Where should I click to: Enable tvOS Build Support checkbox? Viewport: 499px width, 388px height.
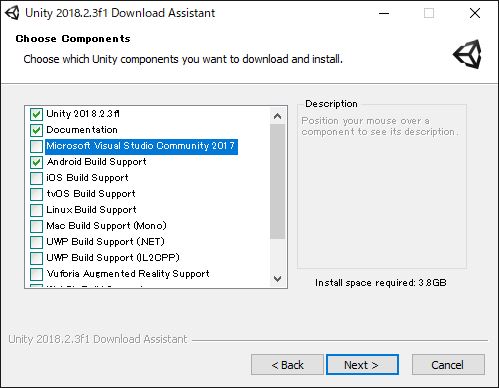36,194
